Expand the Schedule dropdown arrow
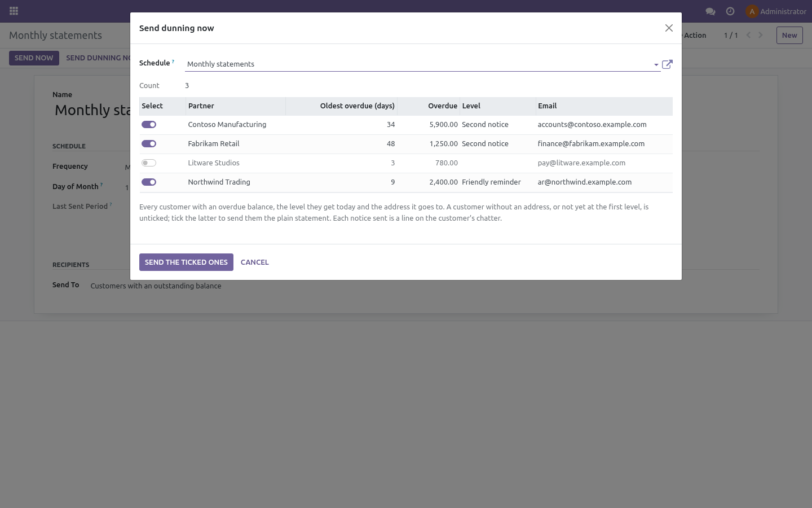812x508 pixels. tap(656, 65)
